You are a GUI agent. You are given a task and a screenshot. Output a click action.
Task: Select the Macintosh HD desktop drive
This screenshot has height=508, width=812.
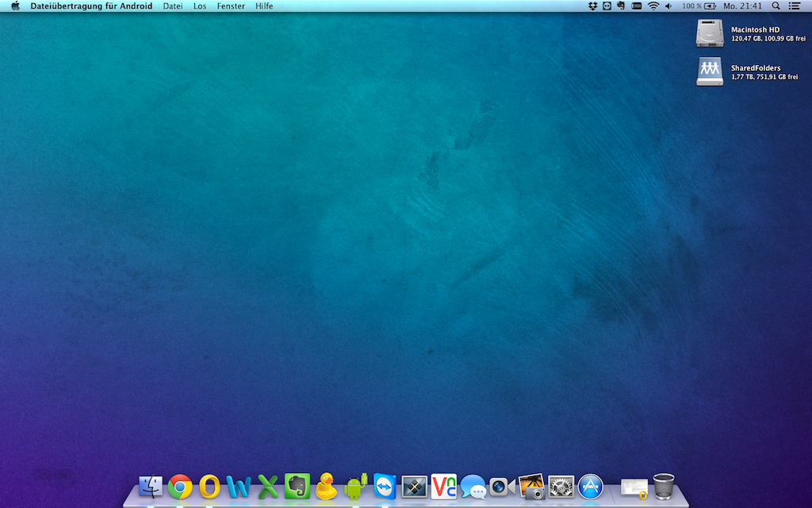click(x=710, y=33)
